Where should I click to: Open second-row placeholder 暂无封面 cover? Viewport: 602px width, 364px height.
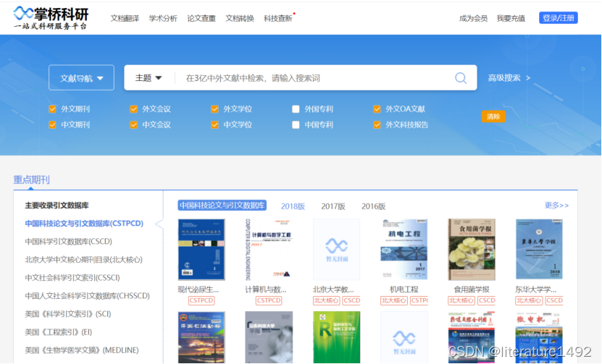click(404, 337)
